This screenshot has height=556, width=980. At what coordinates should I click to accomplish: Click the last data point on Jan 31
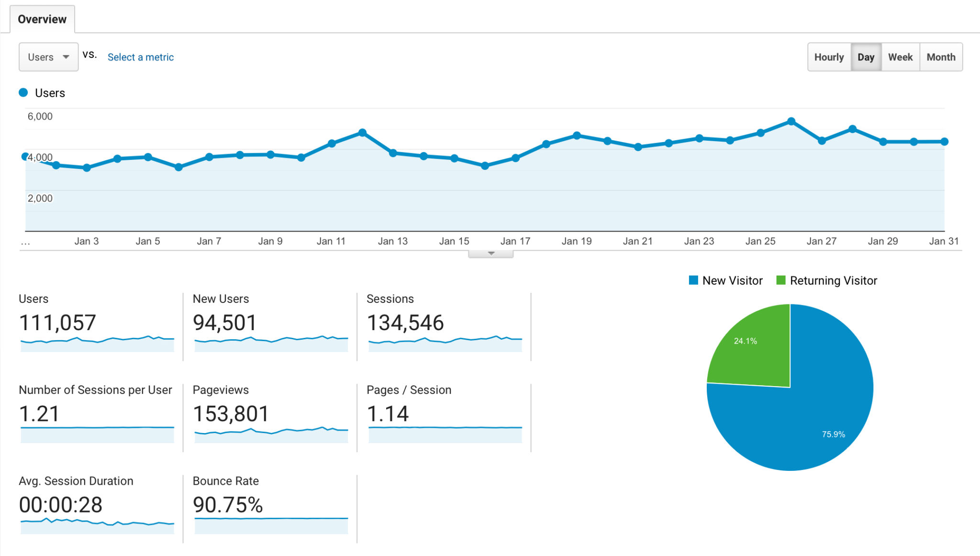click(x=945, y=142)
